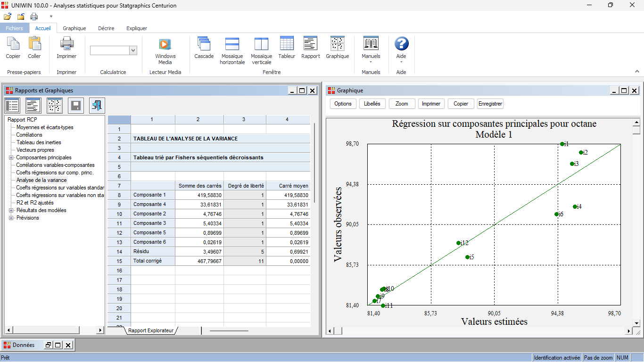Click the Options button in Graphique window
The image size is (644, 362).
pyautogui.click(x=343, y=104)
